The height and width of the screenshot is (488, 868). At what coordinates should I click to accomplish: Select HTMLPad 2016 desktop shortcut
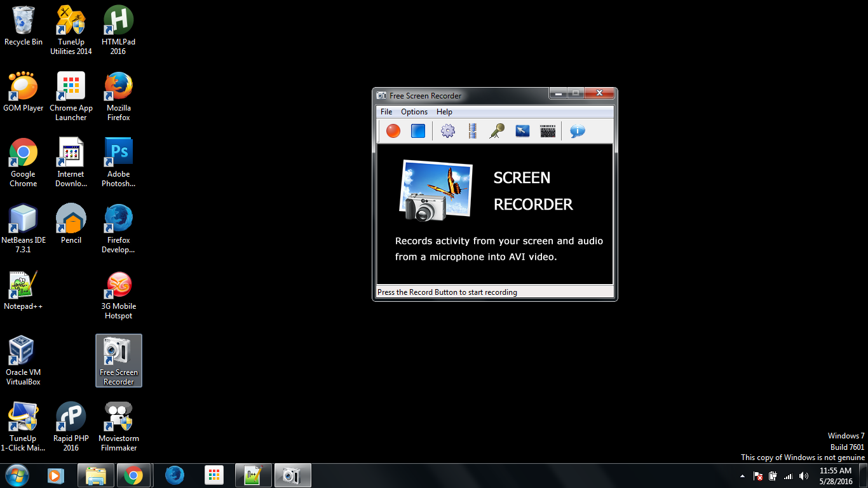coord(118,30)
